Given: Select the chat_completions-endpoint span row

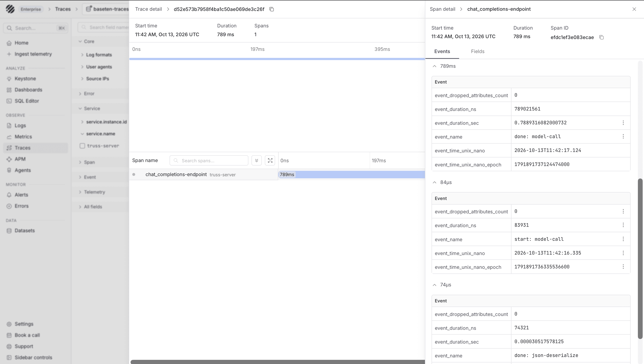Looking at the screenshot, I should 203,175.
